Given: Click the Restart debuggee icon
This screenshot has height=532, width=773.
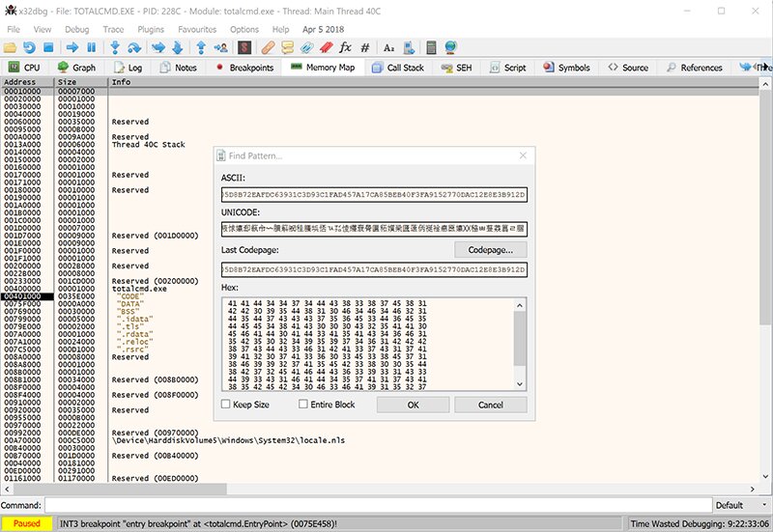Looking at the screenshot, I should (x=29, y=47).
